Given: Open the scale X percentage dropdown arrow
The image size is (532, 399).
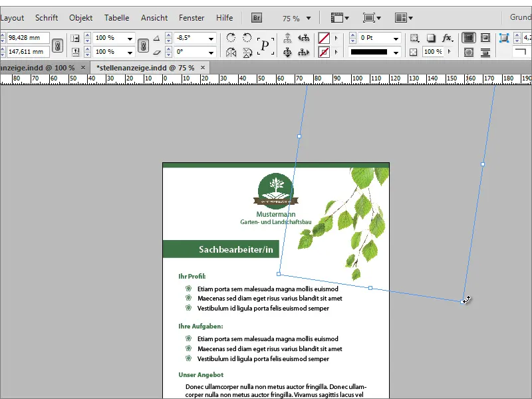Looking at the screenshot, I should 130,39.
